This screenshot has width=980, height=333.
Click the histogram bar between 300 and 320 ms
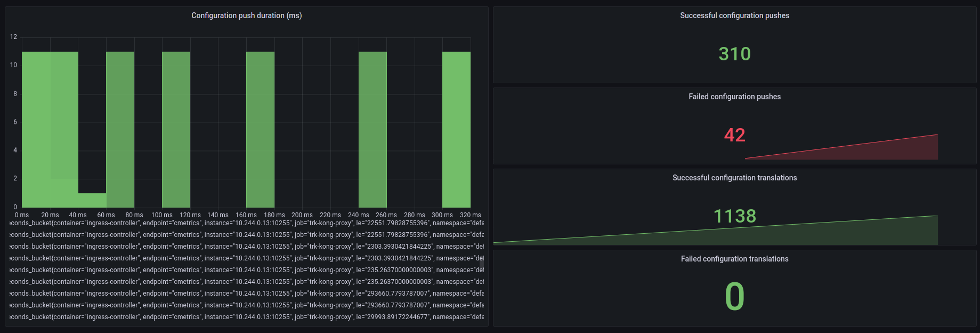456,130
